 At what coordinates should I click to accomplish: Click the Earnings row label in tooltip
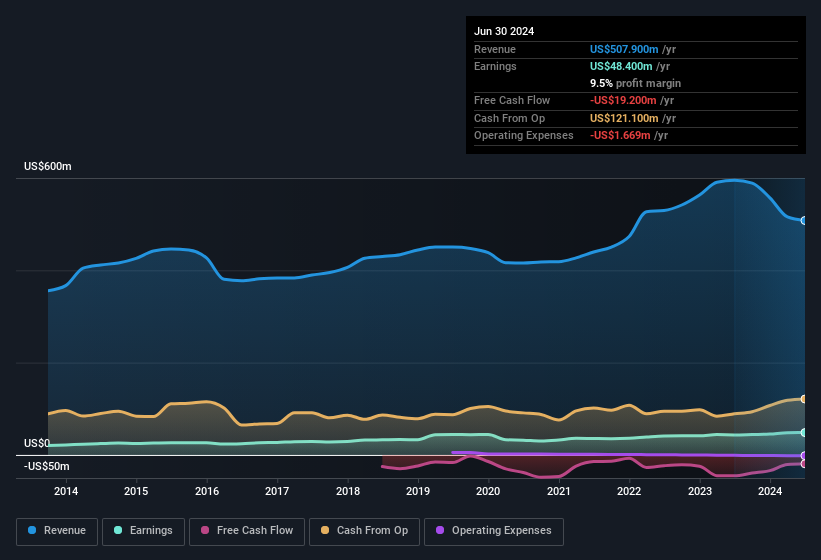(x=495, y=66)
